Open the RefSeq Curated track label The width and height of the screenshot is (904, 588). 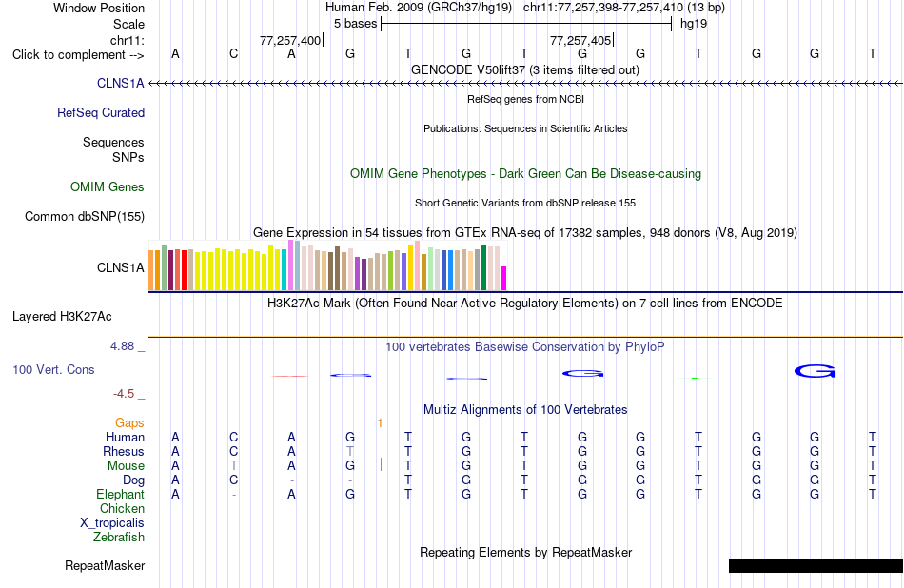pyautogui.click(x=101, y=113)
